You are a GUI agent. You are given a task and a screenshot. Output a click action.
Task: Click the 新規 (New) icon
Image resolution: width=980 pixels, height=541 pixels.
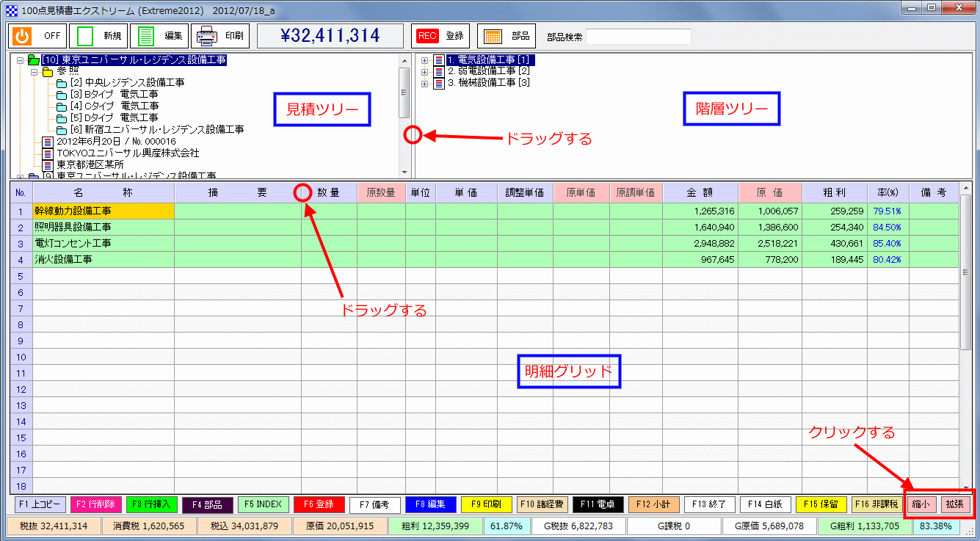(x=83, y=35)
